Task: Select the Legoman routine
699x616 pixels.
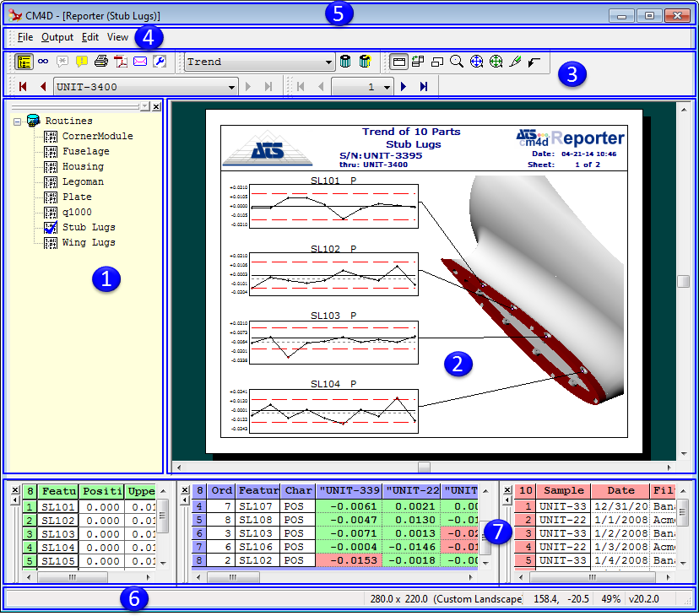Action: point(83,181)
